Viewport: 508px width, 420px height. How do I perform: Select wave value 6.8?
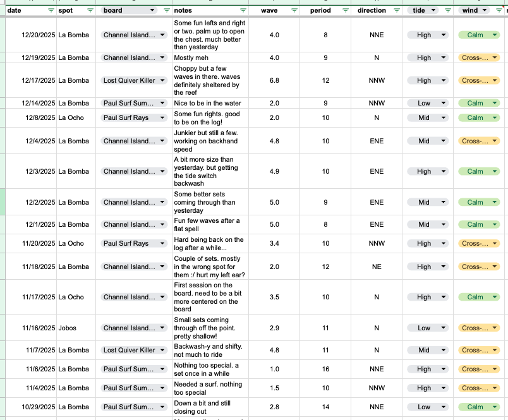pyautogui.click(x=274, y=80)
